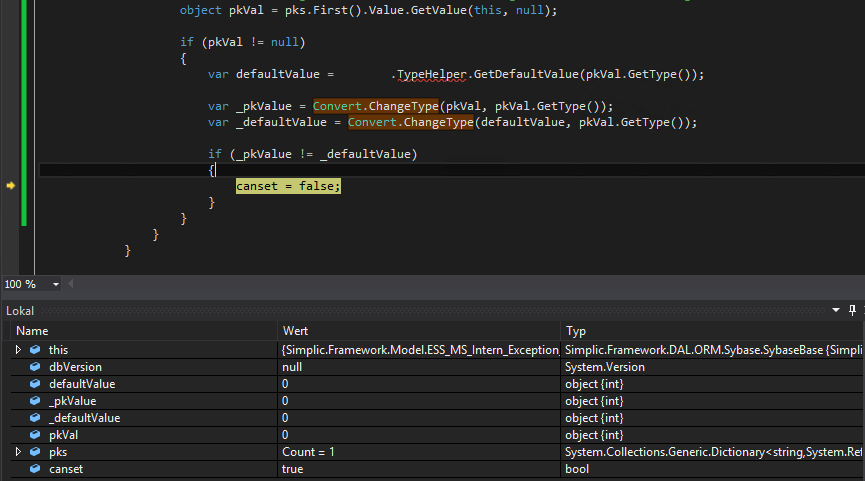Click the 'Count = 1' value of pks
Image resolution: width=865 pixels, height=481 pixels.
308,452
